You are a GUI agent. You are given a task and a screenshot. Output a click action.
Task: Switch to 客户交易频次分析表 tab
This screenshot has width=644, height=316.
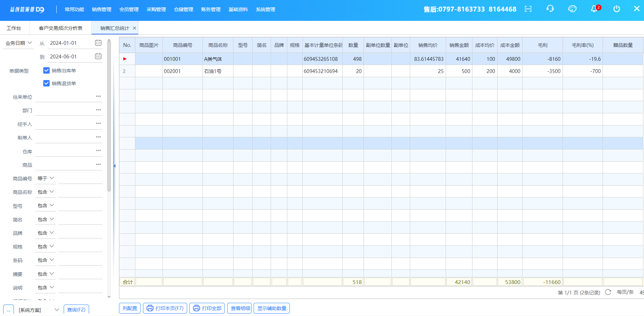[61, 28]
